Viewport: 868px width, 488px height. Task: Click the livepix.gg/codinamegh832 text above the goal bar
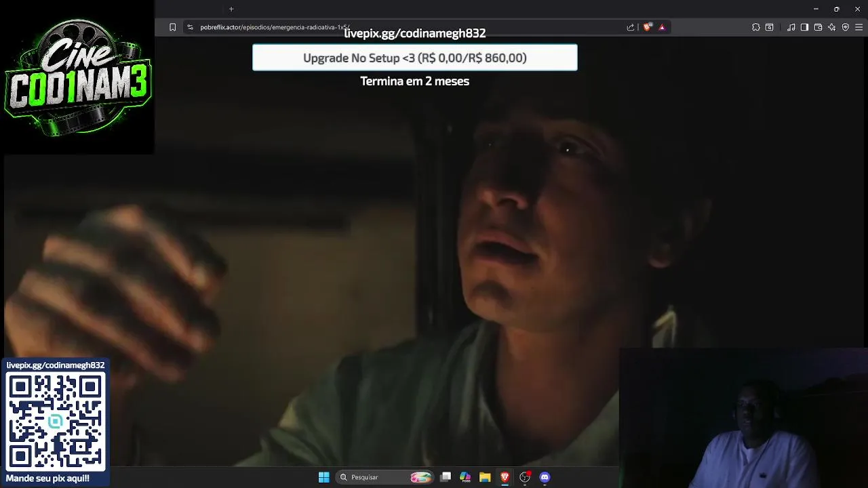415,33
